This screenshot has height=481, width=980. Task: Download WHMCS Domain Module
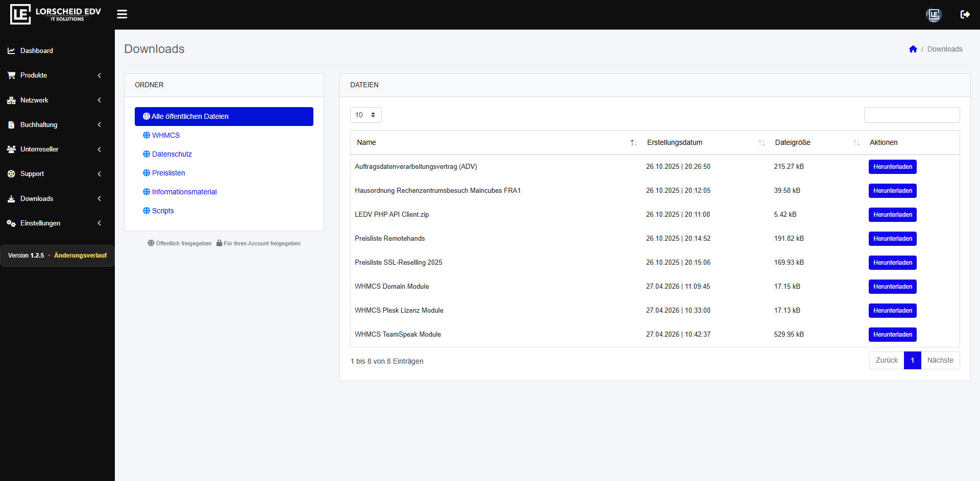[x=892, y=287]
